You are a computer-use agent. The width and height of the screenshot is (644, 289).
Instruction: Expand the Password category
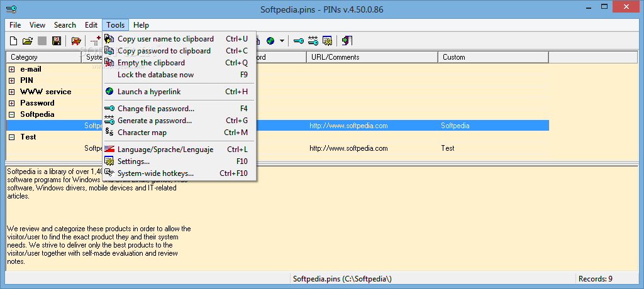11,103
